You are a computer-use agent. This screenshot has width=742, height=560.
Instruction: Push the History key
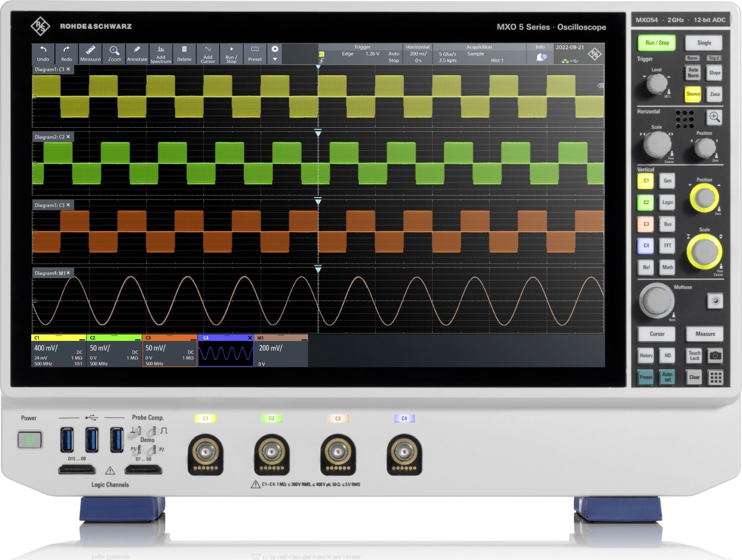(646, 355)
